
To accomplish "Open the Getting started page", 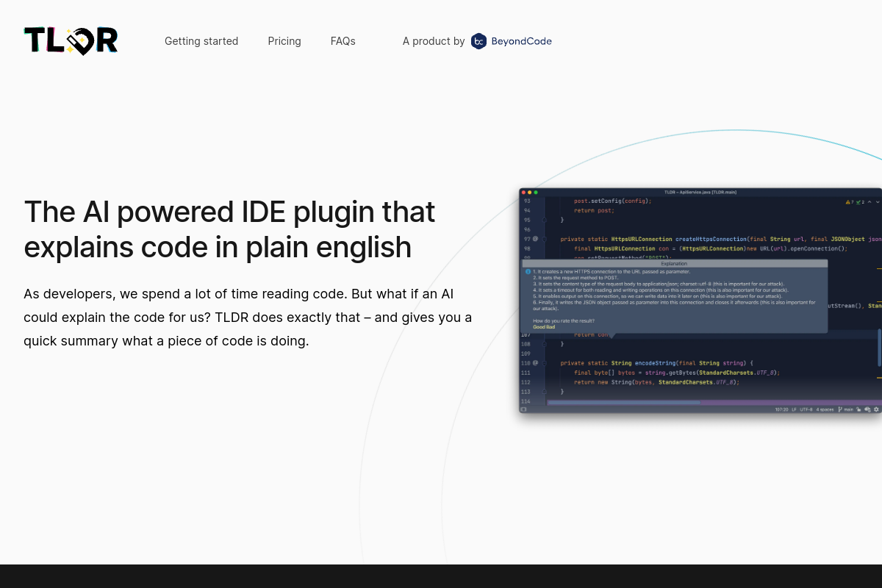I will [x=201, y=41].
